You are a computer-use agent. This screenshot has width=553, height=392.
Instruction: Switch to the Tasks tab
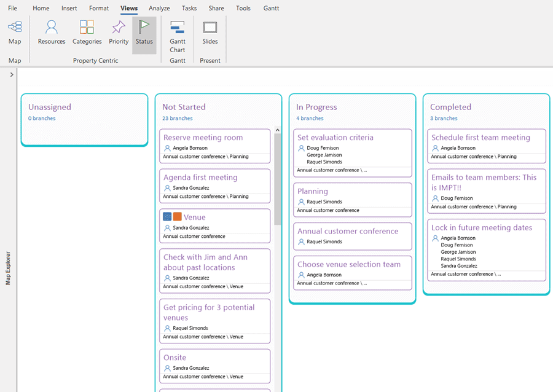[x=189, y=8]
